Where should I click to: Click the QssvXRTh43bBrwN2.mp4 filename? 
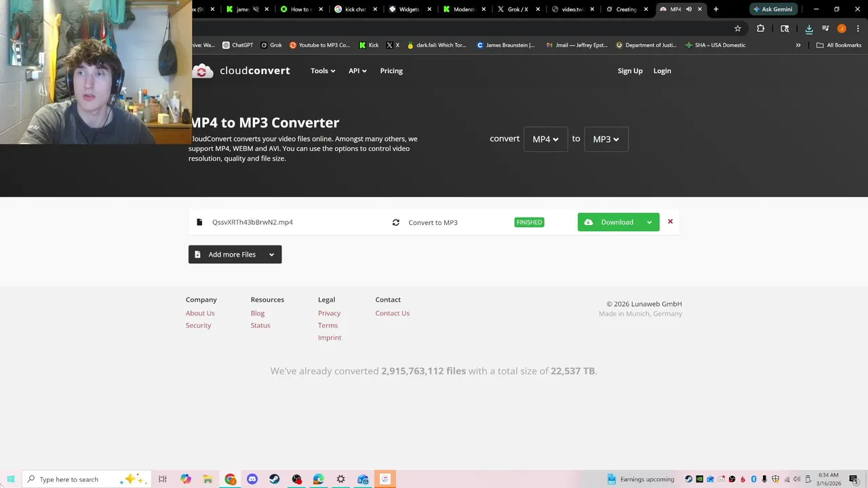pos(252,222)
